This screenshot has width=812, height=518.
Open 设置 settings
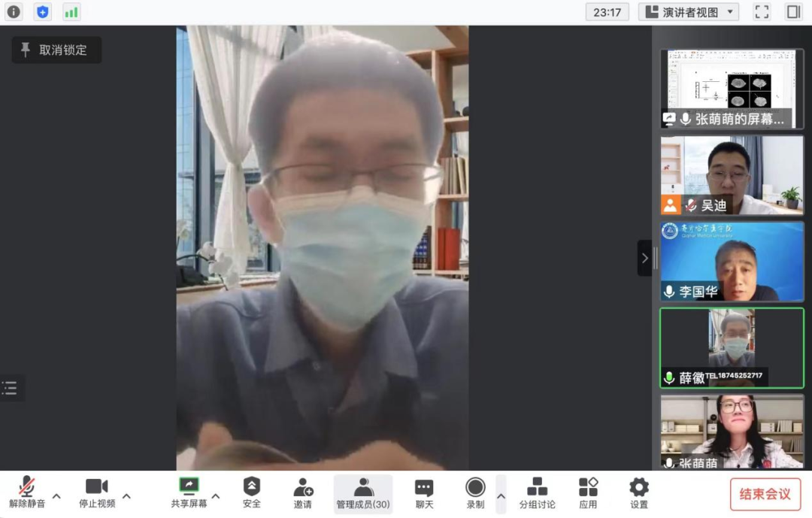(x=639, y=492)
